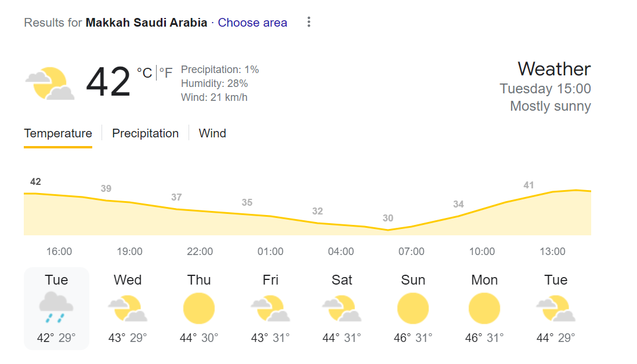Show last Tue forecast 44° 29°
Screen dimensions: 637x364
556,308
